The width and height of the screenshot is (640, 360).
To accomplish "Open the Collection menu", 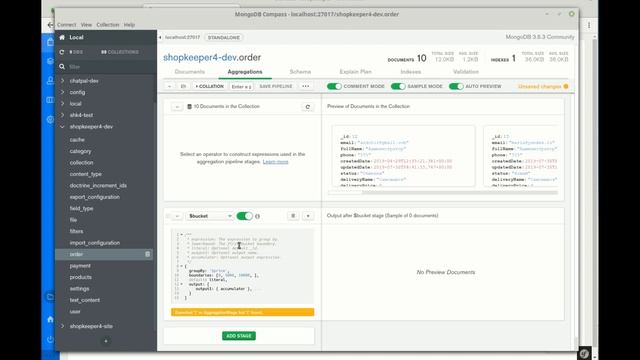I will click(108, 25).
